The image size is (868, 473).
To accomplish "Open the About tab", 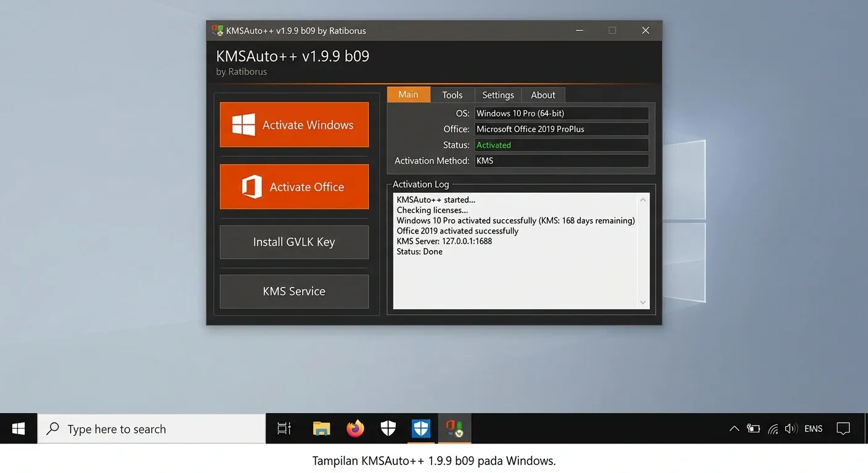I will [543, 95].
